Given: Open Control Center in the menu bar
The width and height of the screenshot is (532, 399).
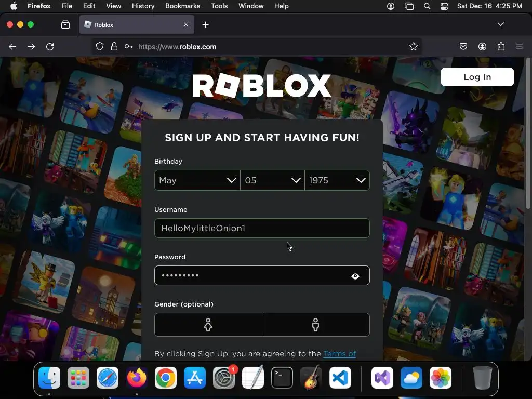Looking at the screenshot, I should (444, 6).
